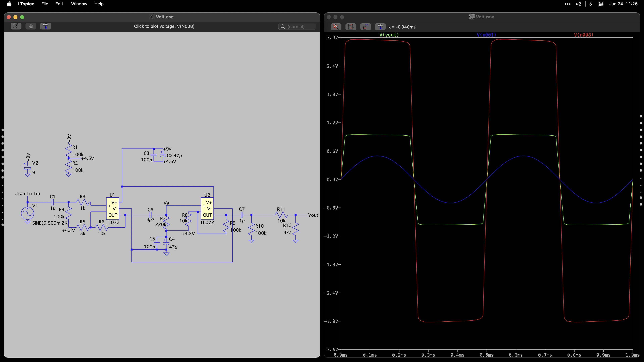Expand the menu bar overflow dots

(568, 4)
